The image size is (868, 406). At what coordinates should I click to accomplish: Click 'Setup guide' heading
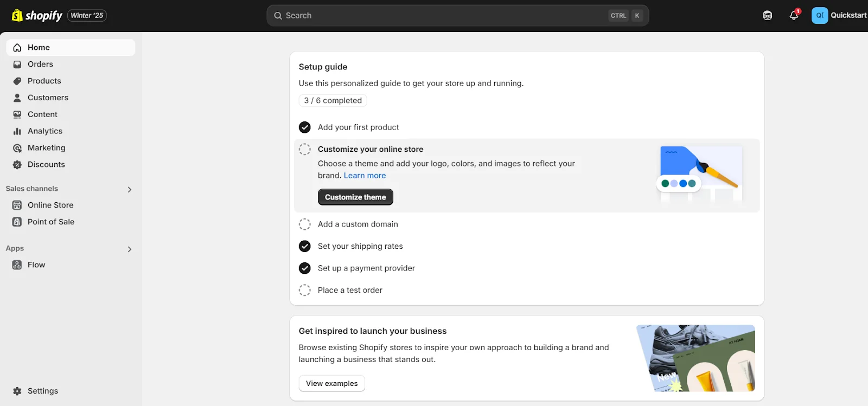click(x=323, y=67)
